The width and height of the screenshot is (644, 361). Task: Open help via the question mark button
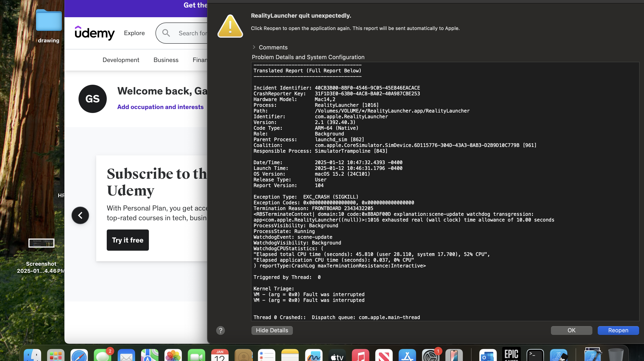click(x=220, y=331)
